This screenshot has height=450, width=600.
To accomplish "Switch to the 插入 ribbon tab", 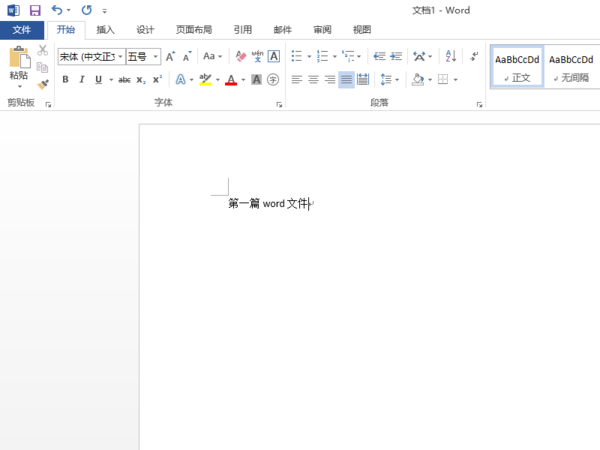I will [105, 30].
